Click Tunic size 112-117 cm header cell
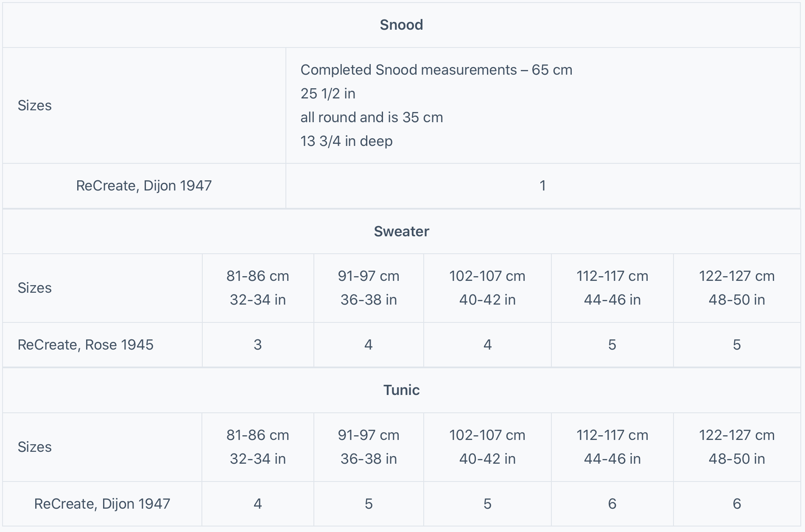Viewport: 805px width, 532px height. 612,447
